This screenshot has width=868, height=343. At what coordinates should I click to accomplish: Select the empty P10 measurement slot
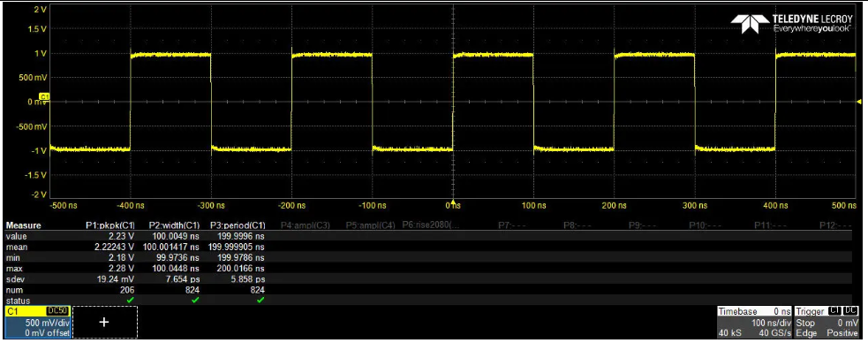pos(706,226)
